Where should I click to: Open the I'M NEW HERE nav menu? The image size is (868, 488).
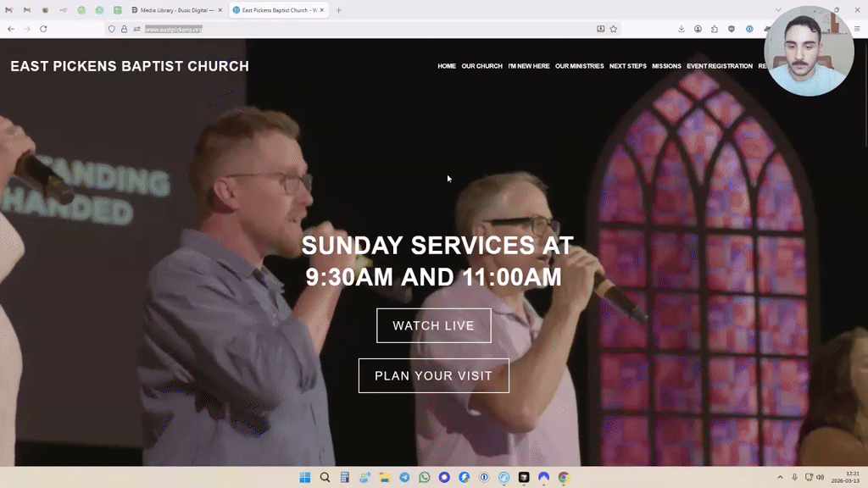(529, 66)
